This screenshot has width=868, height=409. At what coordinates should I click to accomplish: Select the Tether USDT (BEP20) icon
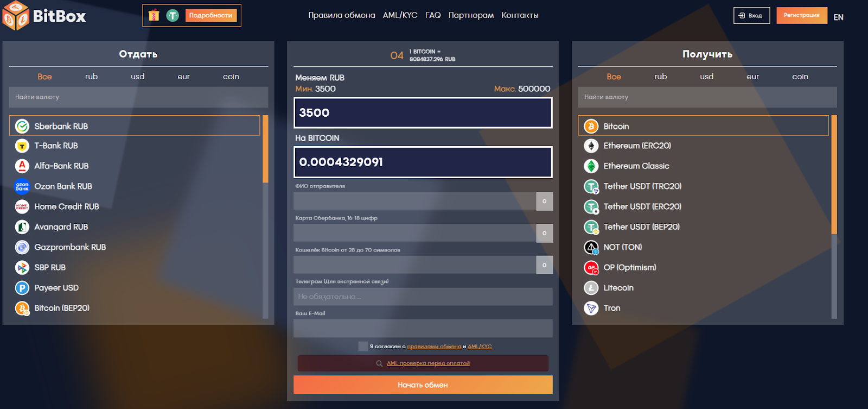(x=591, y=226)
